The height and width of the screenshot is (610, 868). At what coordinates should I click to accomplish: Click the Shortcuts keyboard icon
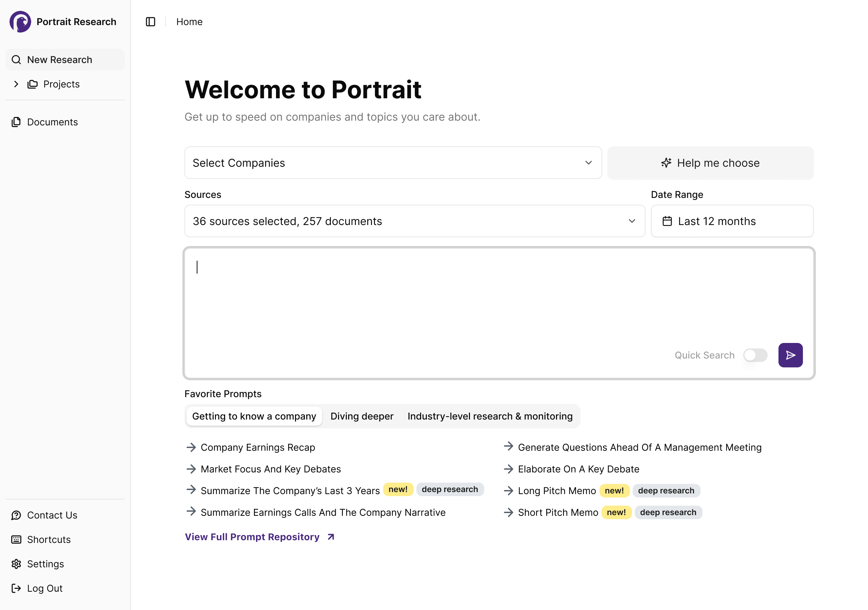click(x=16, y=539)
